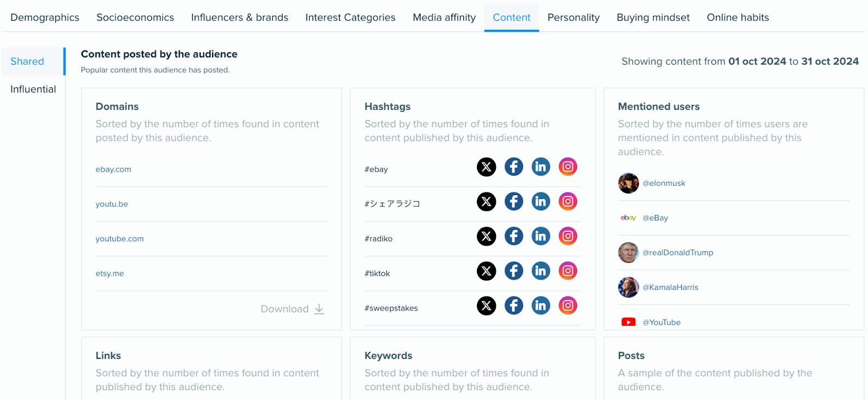Click the download arrow icon under Domains
The width and height of the screenshot is (868, 400).
click(318, 308)
